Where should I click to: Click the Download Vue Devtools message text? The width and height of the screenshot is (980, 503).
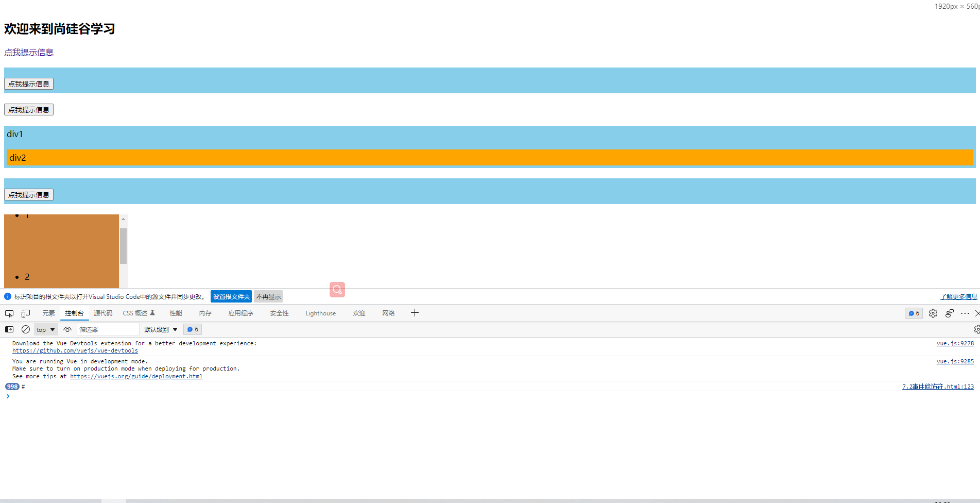[x=134, y=343]
